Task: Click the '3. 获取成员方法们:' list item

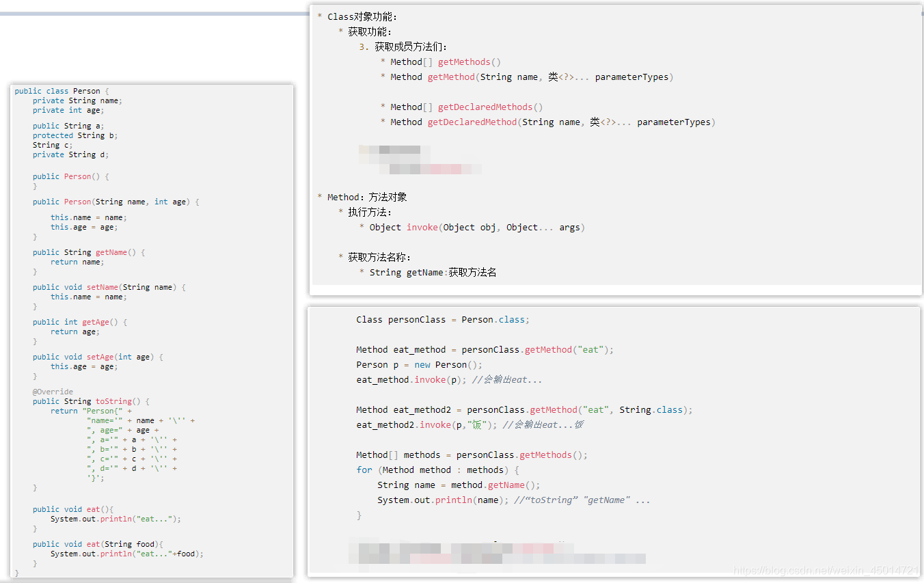Action: pos(403,46)
